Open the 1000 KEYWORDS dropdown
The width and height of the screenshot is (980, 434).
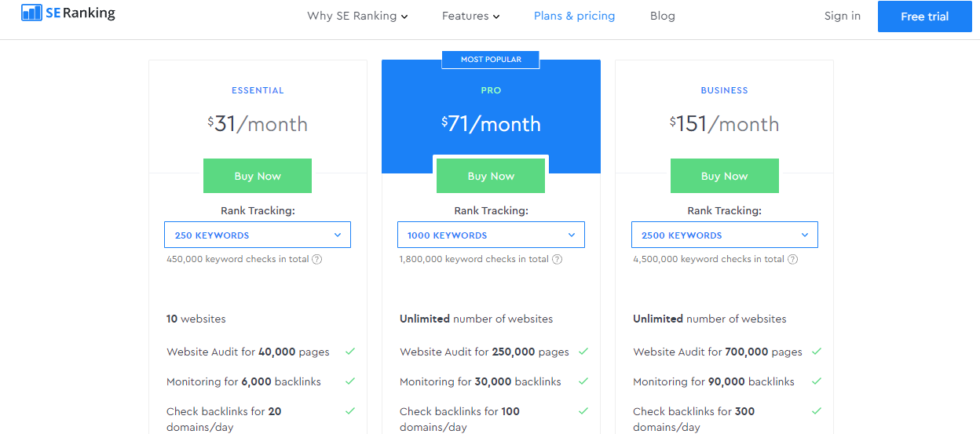coord(491,235)
